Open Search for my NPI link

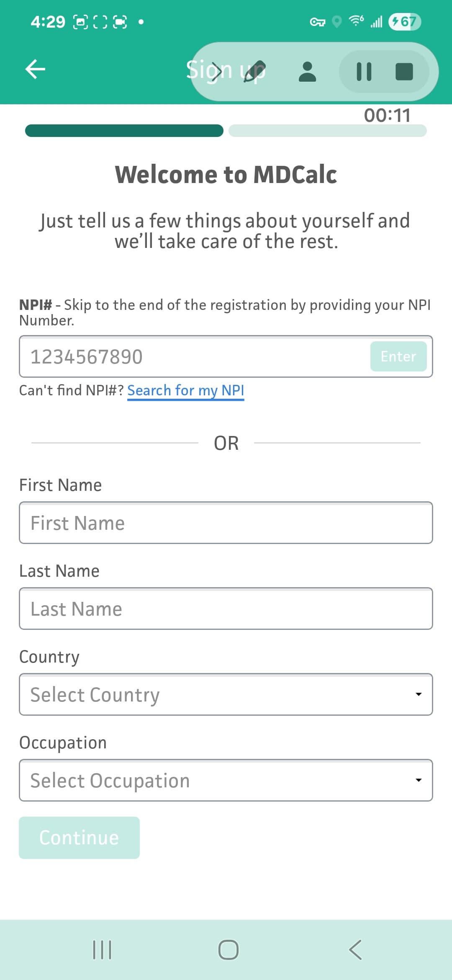186,390
